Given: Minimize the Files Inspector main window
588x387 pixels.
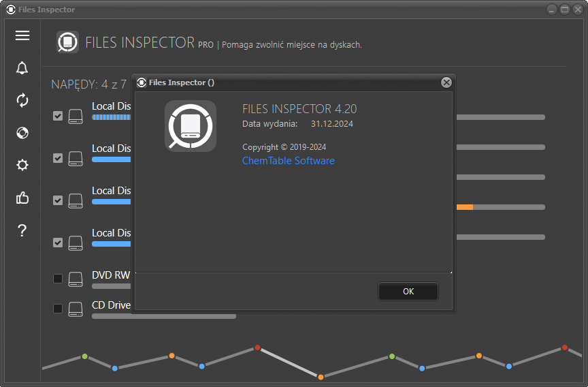Looking at the screenshot, I should pos(551,10).
